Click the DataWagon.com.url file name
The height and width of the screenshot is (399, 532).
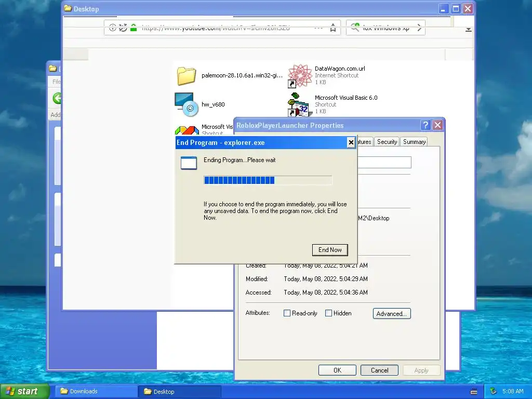point(340,69)
